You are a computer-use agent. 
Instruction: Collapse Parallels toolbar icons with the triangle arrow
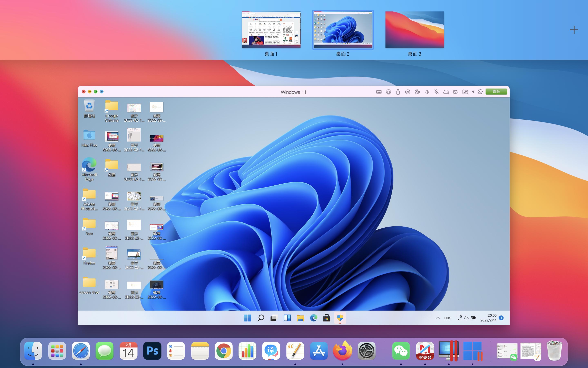473,92
